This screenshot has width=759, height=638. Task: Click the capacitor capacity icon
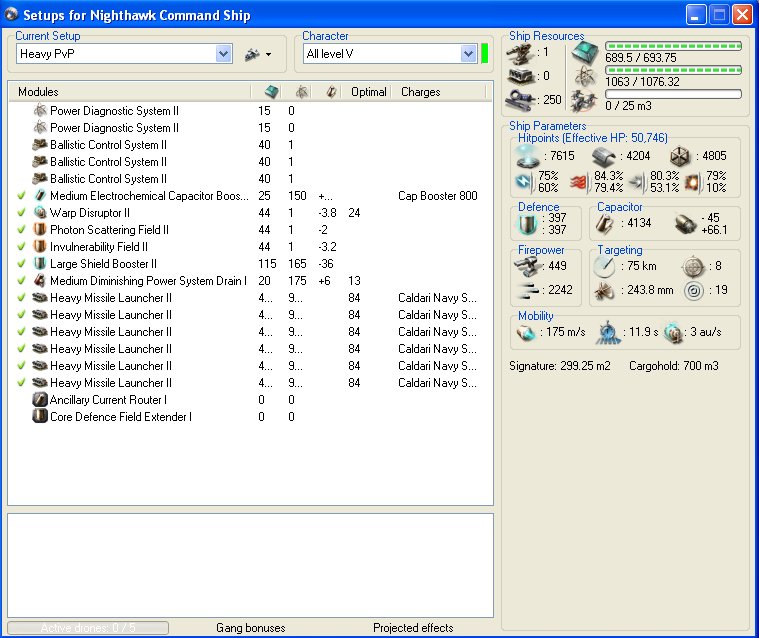[x=605, y=223]
